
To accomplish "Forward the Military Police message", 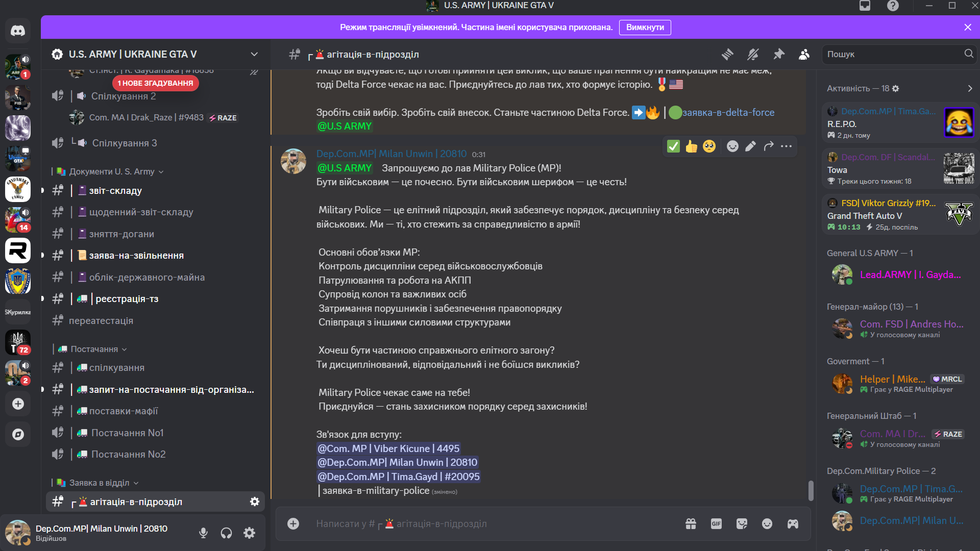I will pyautogui.click(x=768, y=146).
